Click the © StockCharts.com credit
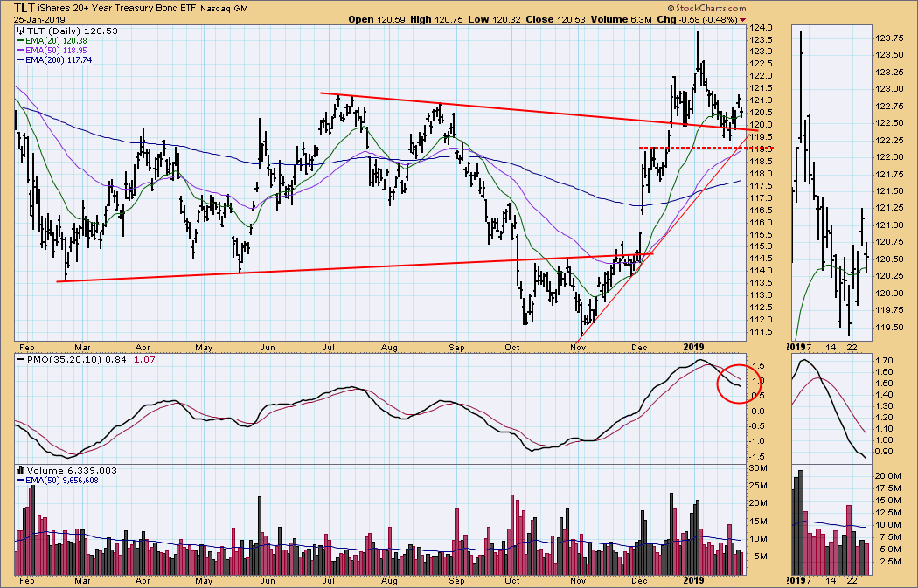918x588 pixels. point(706,8)
